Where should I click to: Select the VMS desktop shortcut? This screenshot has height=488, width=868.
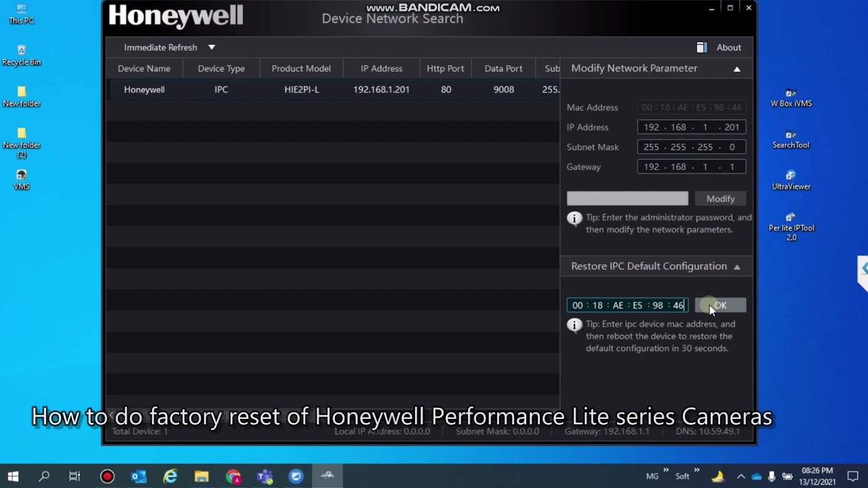coord(21,180)
